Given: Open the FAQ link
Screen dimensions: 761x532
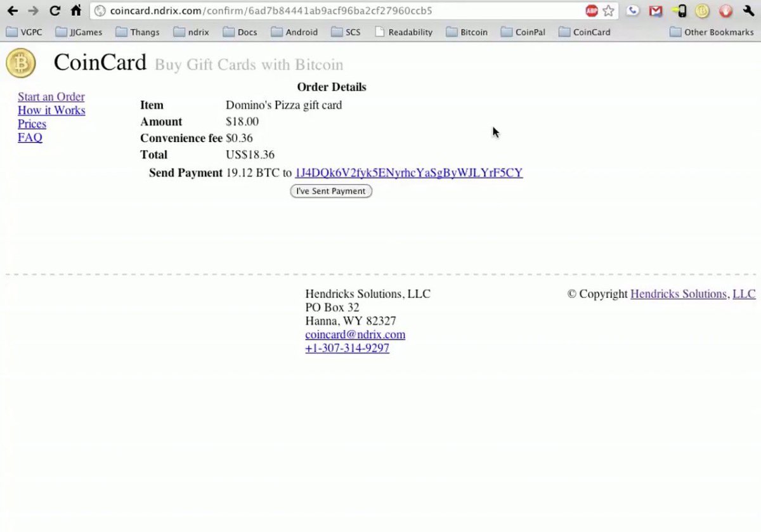Looking at the screenshot, I should (30, 138).
